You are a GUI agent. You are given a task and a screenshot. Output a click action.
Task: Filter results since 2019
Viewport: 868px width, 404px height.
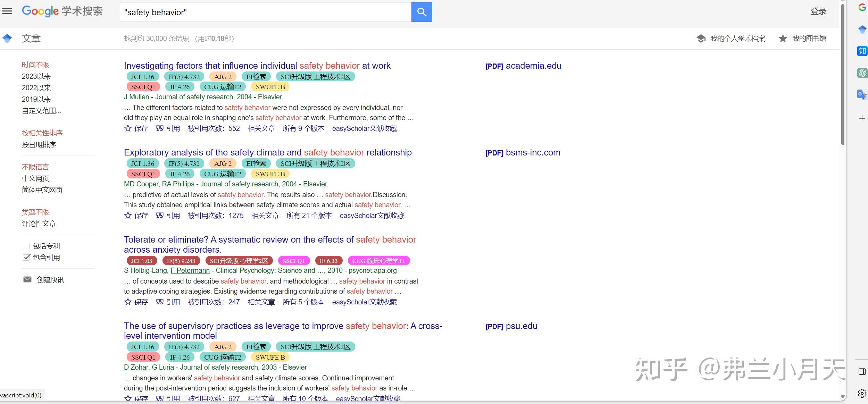pyautogui.click(x=36, y=99)
